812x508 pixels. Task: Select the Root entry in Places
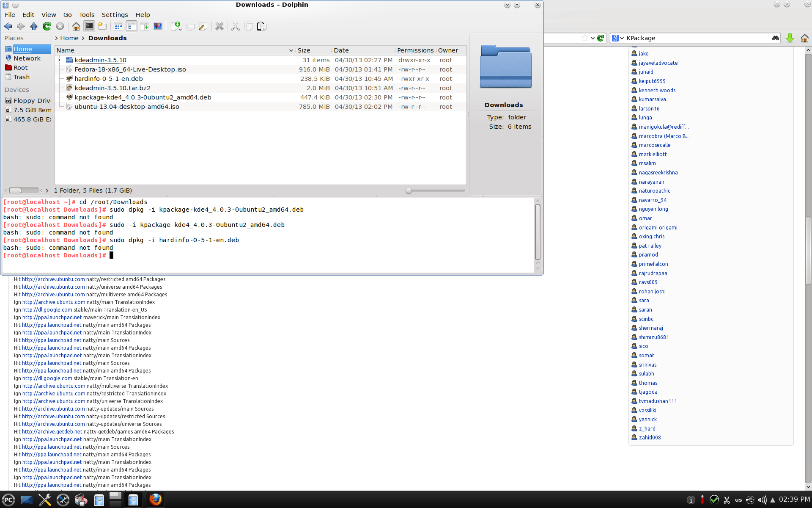pos(20,68)
